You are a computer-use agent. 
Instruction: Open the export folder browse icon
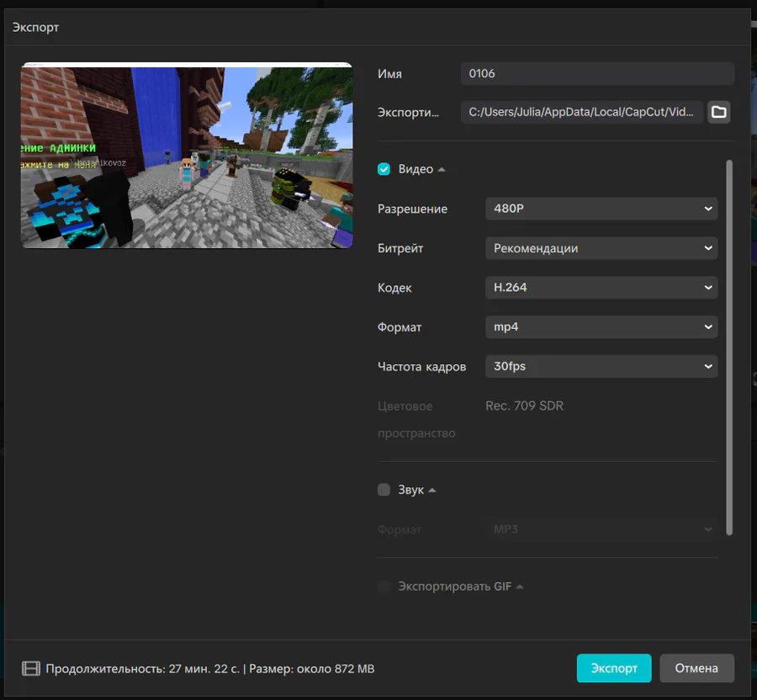pyautogui.click(x=718, y=112)
